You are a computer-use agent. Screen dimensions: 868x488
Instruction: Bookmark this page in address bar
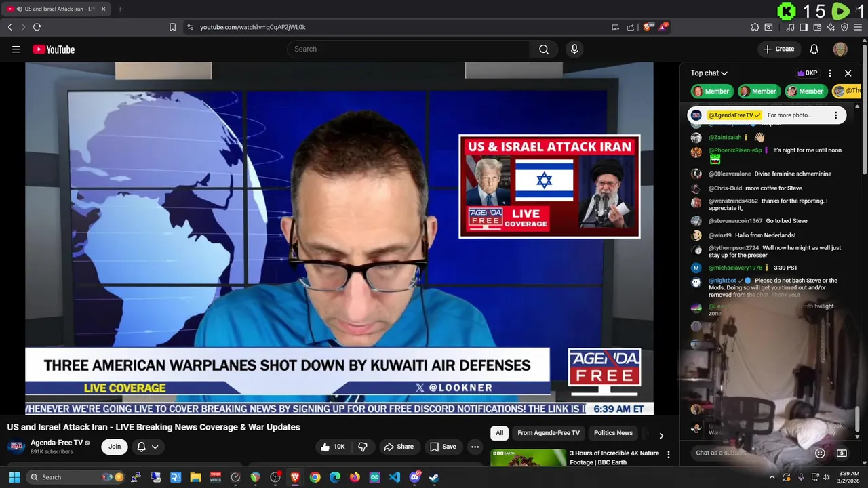pyautogui.click(x=172, y=27)
